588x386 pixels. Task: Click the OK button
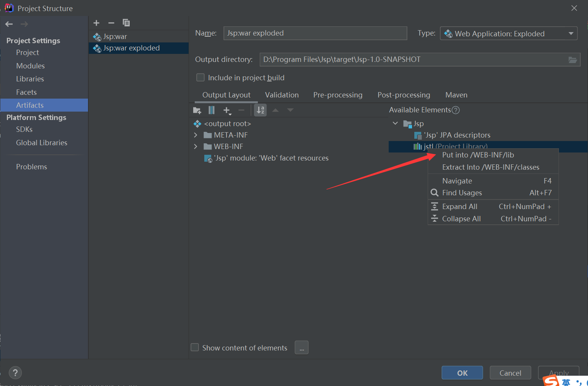click(x=462, y=373)
